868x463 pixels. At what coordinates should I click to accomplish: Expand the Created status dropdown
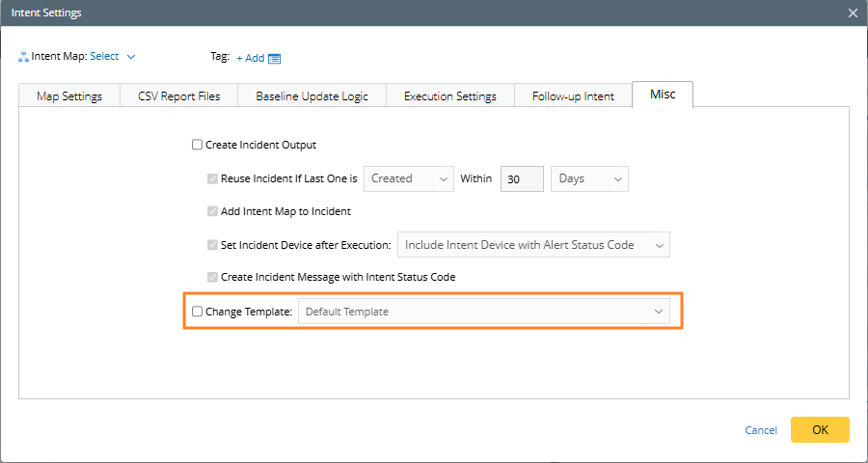(409, 178)
